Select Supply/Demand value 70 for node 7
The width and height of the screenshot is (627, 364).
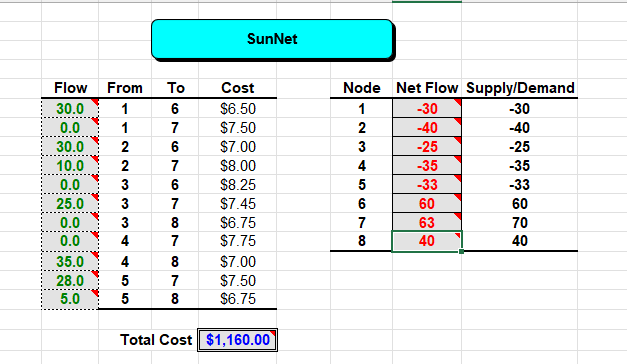520,222
